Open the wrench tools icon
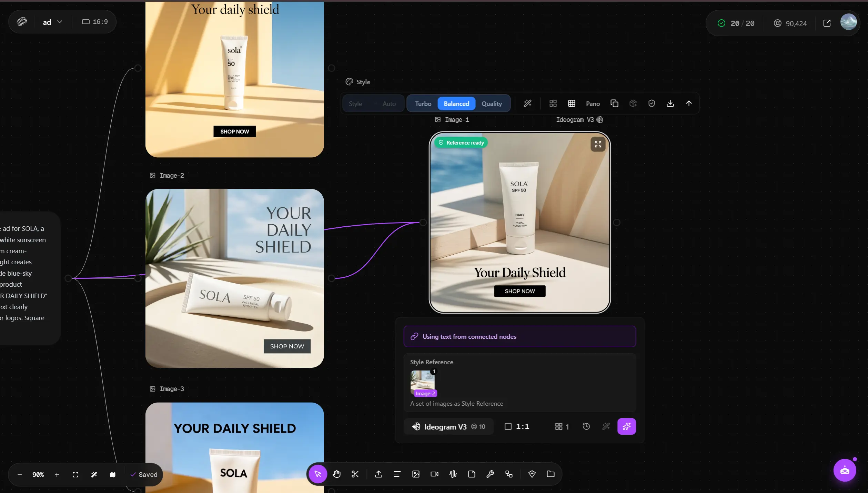Screen dimensions: 868x493 coord(490,474)
